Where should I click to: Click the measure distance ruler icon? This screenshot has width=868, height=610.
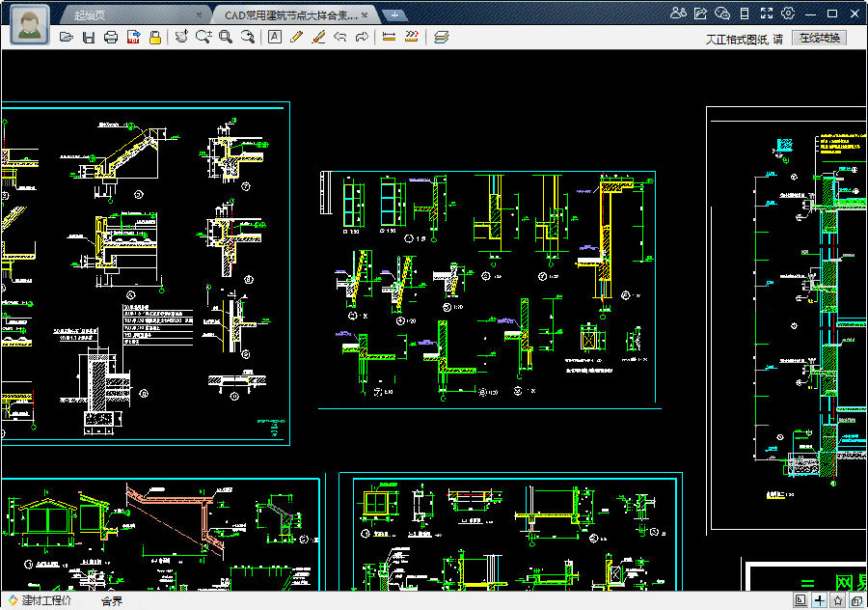(x=390, y=37)
